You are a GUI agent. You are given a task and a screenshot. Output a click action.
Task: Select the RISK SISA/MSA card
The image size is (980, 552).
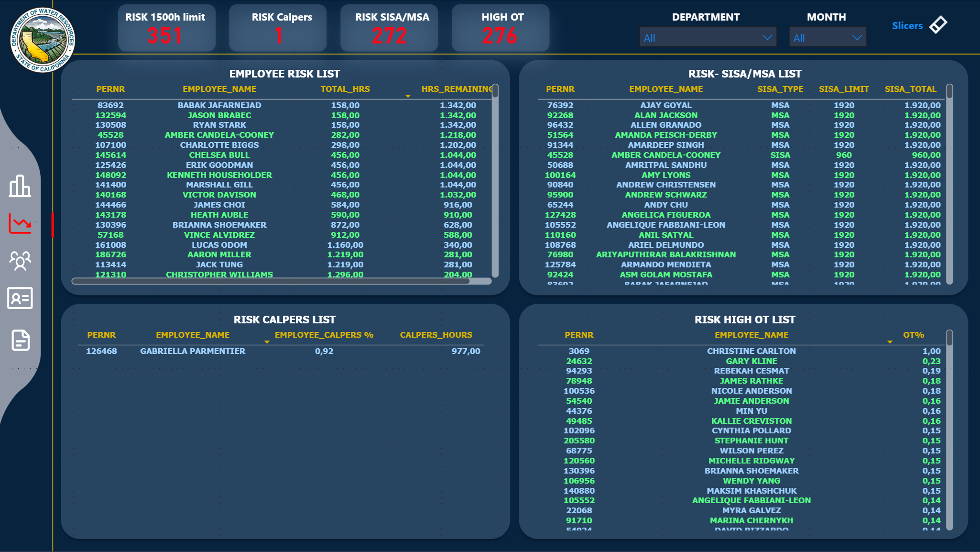[x=389, y=27]
